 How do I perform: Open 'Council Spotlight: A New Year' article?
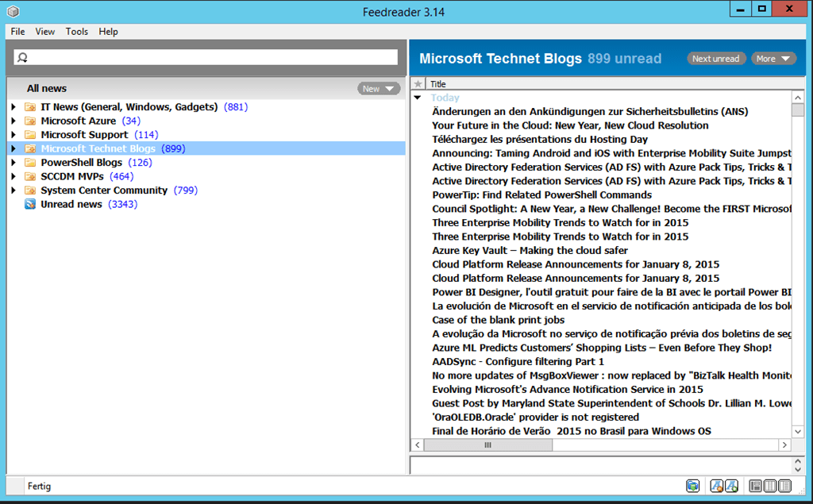tap(612, 209)
